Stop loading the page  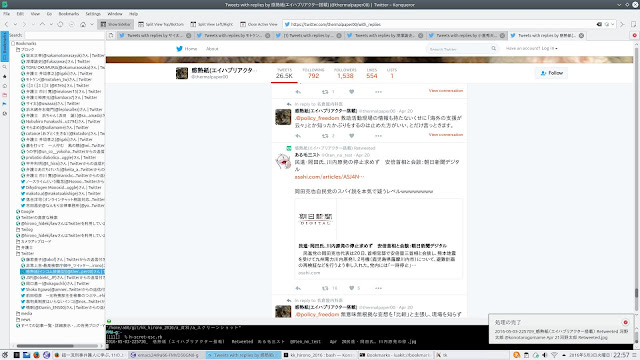[x=71, y=24]
